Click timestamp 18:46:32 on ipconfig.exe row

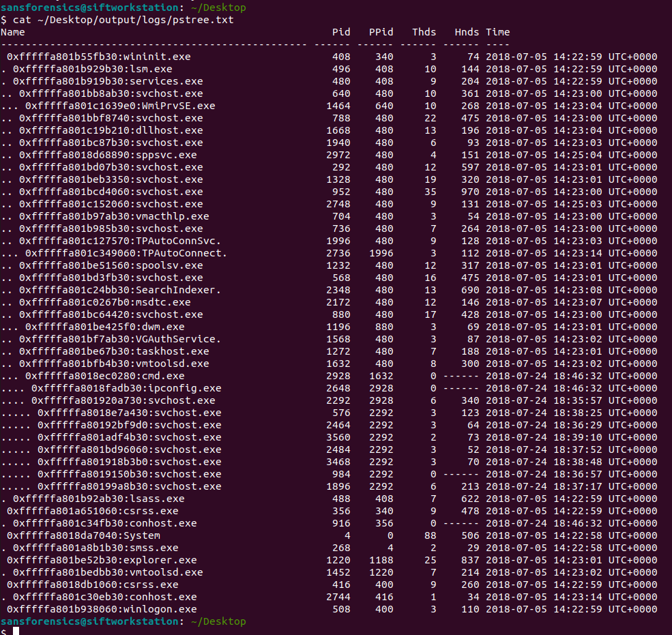pyautogui.click(x=577, y=388)
